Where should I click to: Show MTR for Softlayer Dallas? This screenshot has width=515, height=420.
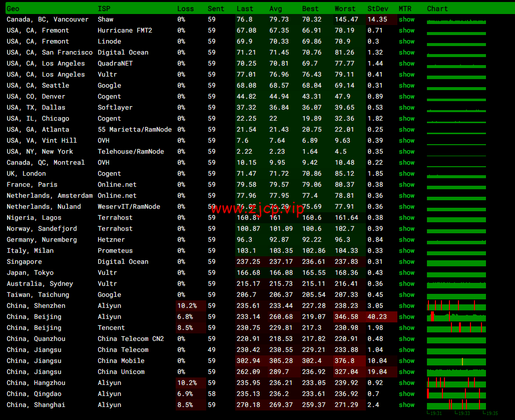click(406, 108)
